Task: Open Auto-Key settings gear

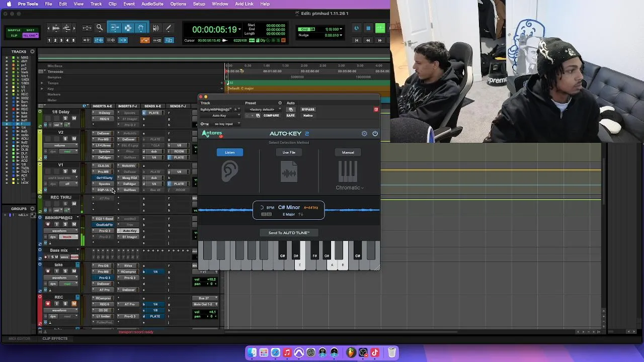Action: [364, 134]
